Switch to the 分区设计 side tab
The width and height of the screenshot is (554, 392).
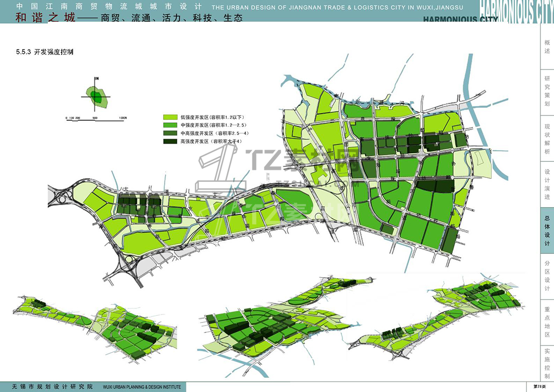tap(547, 276)
